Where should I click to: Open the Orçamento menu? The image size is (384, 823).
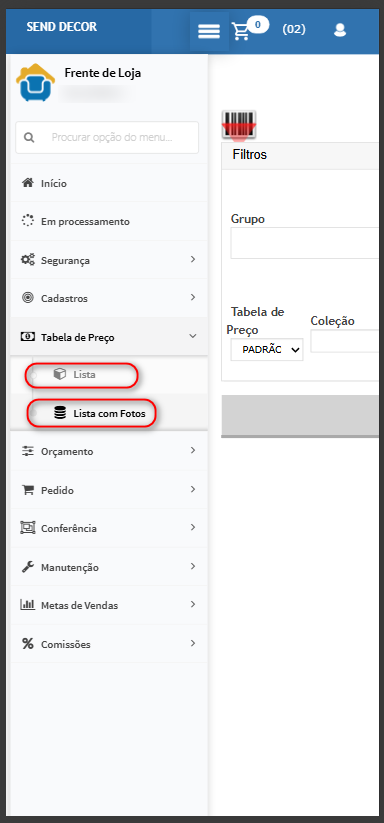[x=109, y=451]
